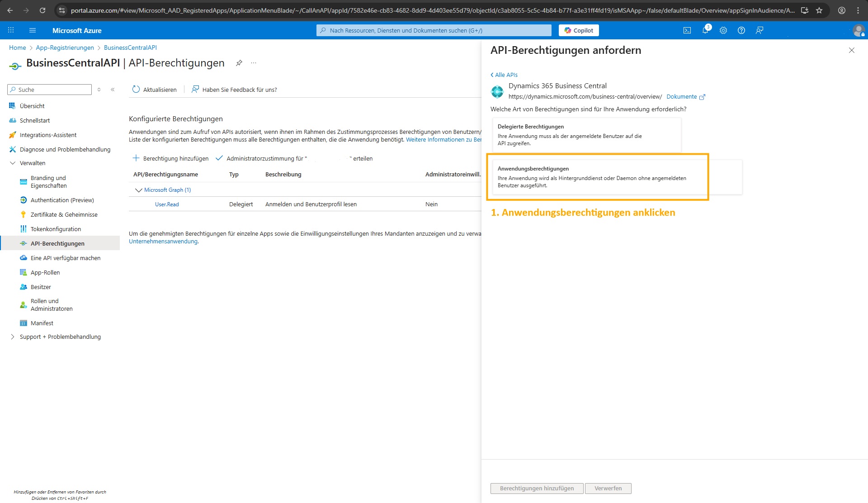This screenshot has width=868, height=503.
Task: Sort by API/Berechtigungsname column header
Action: (x=165, y=174)
